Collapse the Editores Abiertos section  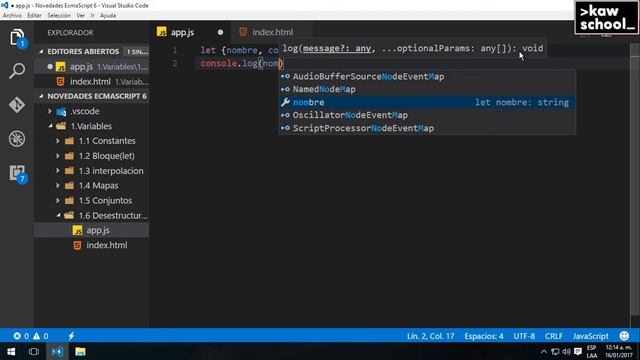tap(41, 51)
